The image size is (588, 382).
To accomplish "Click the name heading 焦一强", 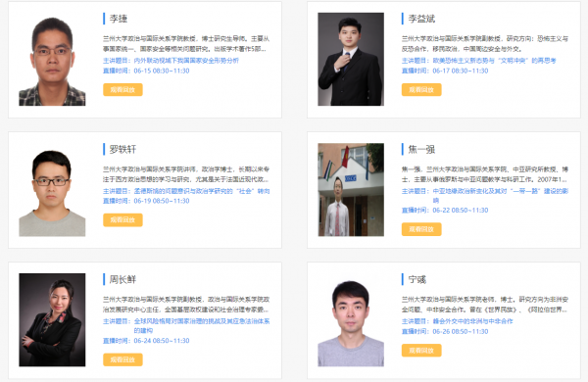I will pos(421,149).
